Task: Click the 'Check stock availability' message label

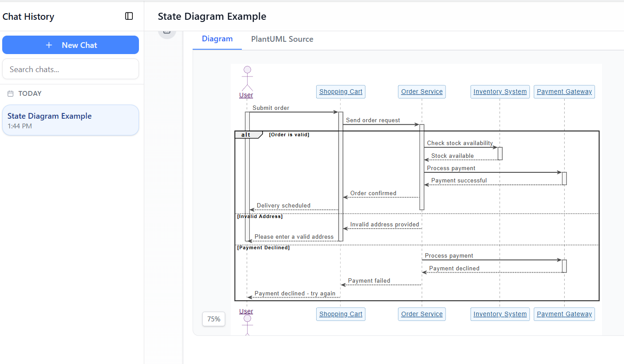Action: 460,143
